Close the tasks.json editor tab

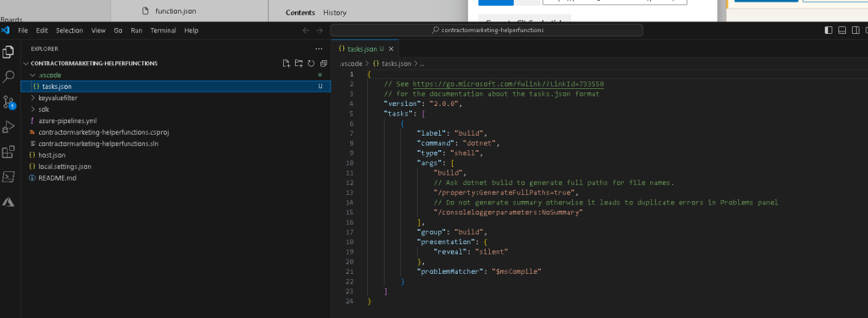tap(391, 48)
